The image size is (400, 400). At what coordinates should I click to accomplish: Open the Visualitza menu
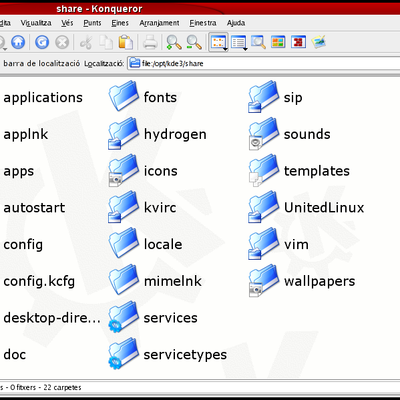(x=36, y=23)
